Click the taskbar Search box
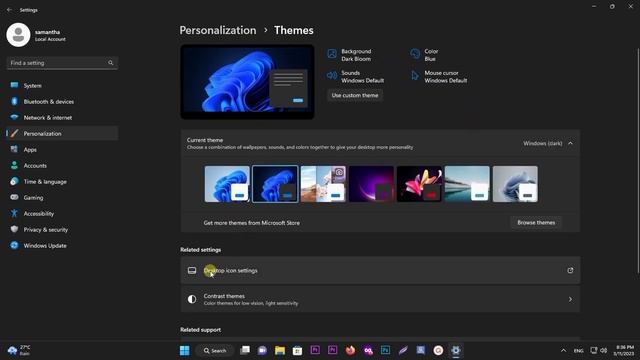The width and height of the screenshot is (640, 360). click(x=215, y=350)
